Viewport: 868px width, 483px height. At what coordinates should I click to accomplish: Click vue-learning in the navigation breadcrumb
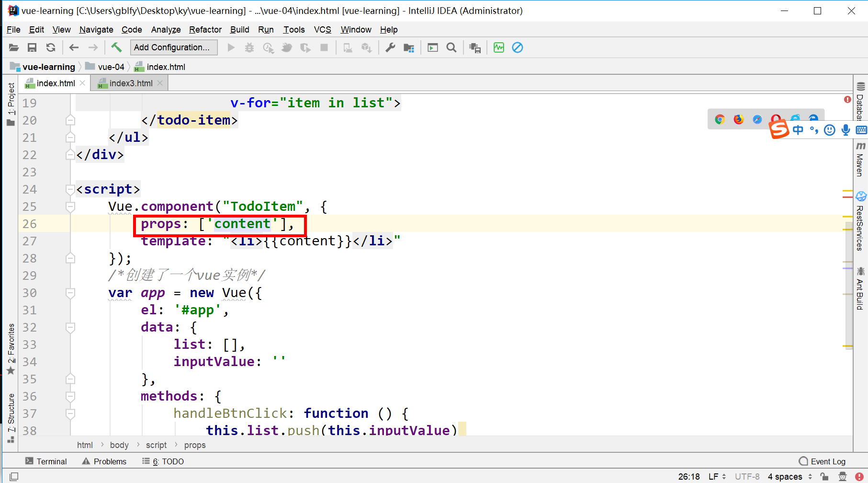pos(43,67)
